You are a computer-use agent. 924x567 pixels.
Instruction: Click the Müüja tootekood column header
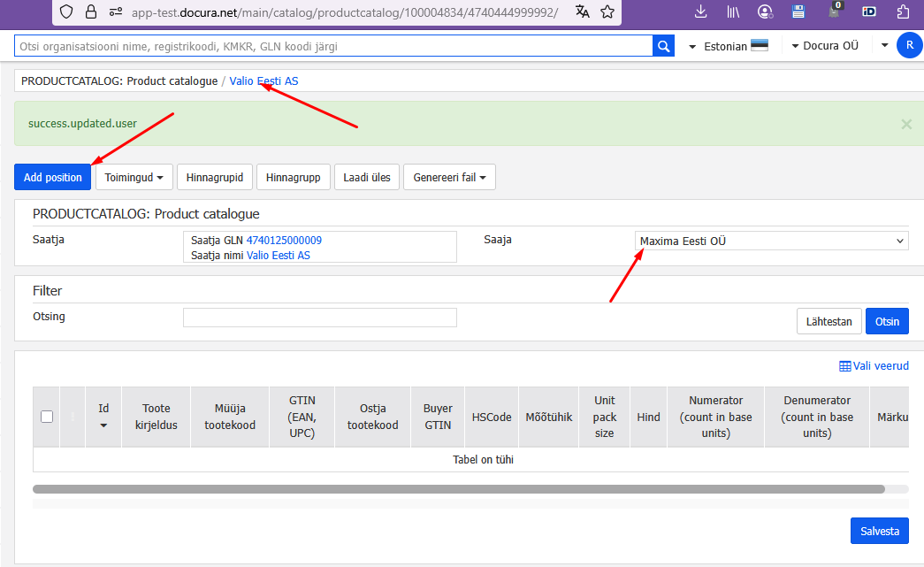point(230,417)
